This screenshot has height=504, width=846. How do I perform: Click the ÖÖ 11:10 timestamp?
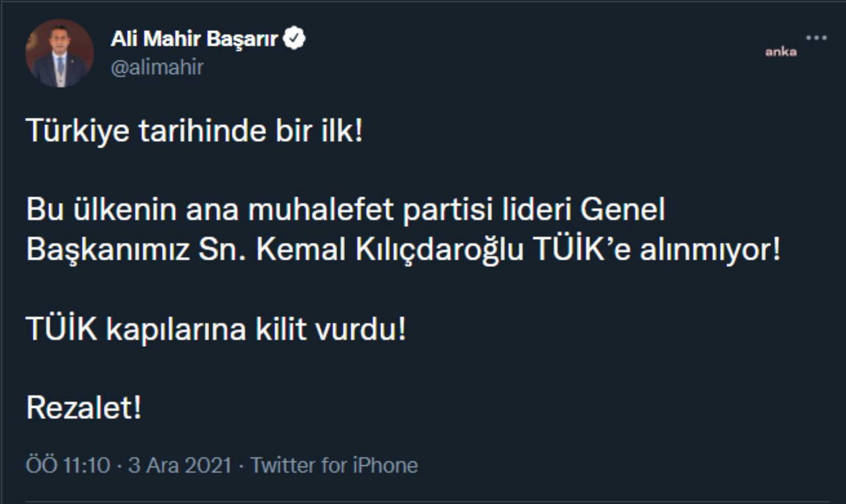[68, 465]
